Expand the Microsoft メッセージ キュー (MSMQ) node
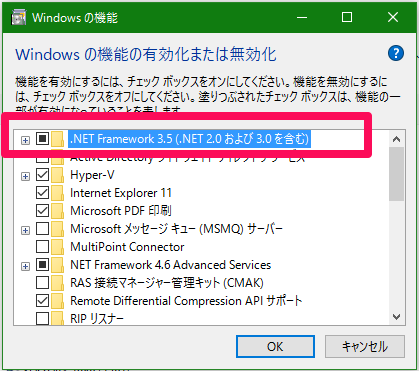 point(25,230)
